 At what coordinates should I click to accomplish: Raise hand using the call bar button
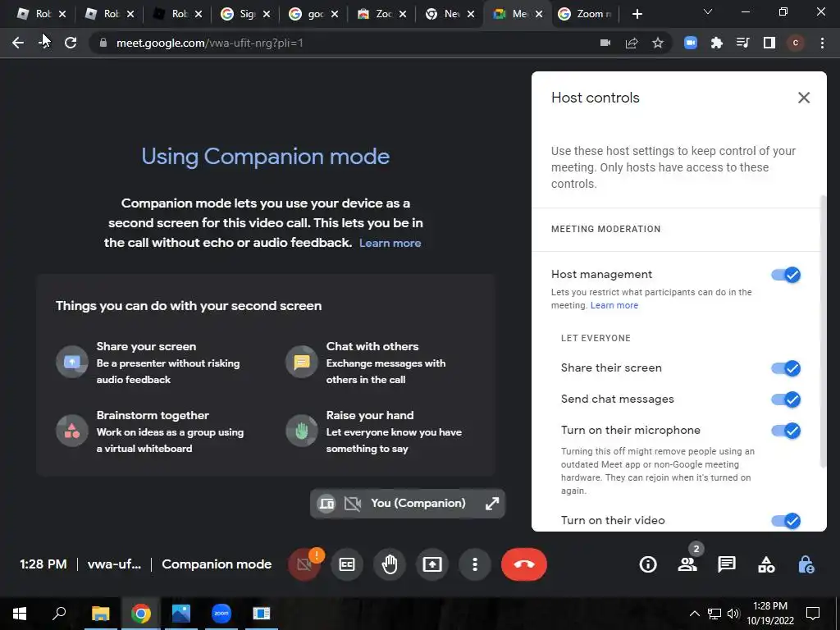(x=390, y=564)
